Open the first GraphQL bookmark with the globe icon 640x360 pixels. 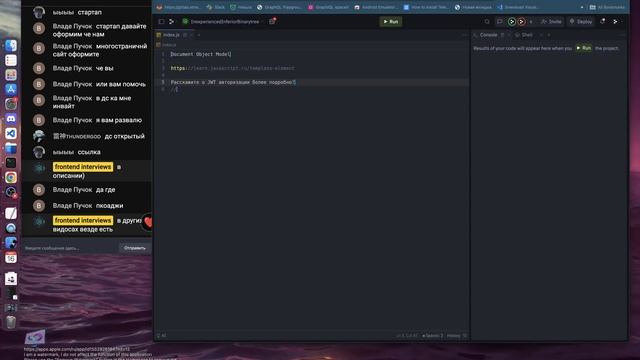pyautogui.click(x=279, y=7)
